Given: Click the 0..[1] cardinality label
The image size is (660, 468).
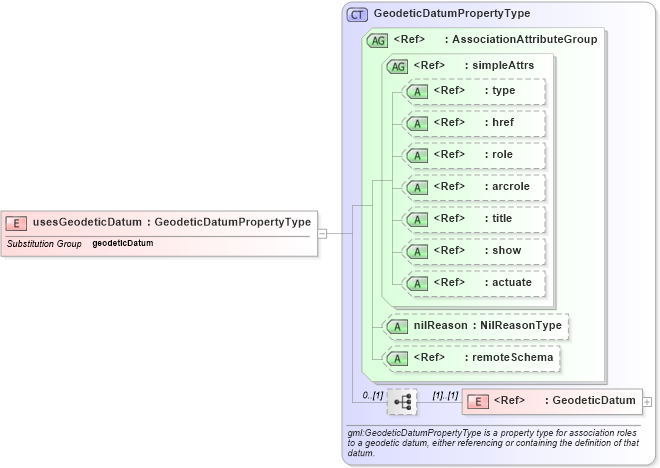Looking at the screenshot, I should [373, 396].
